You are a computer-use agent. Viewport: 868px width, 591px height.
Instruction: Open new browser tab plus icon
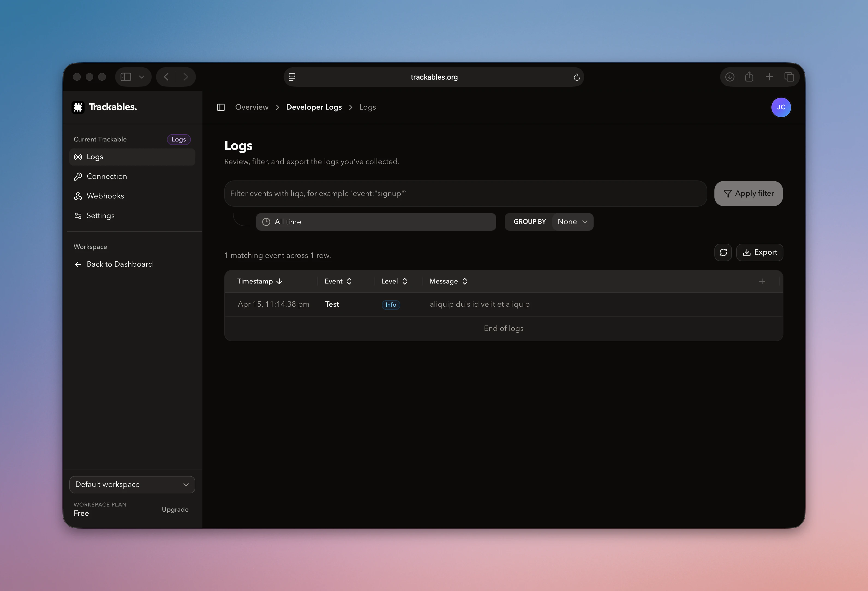tap(769, 77)
